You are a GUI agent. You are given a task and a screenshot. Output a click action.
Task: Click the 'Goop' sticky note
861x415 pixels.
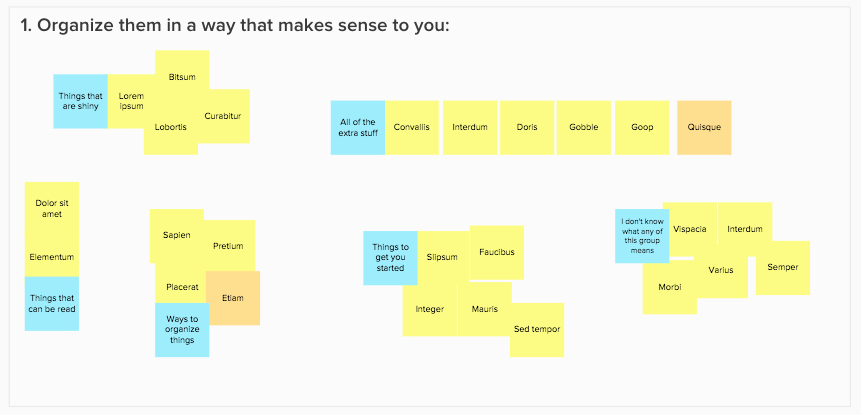642,127
